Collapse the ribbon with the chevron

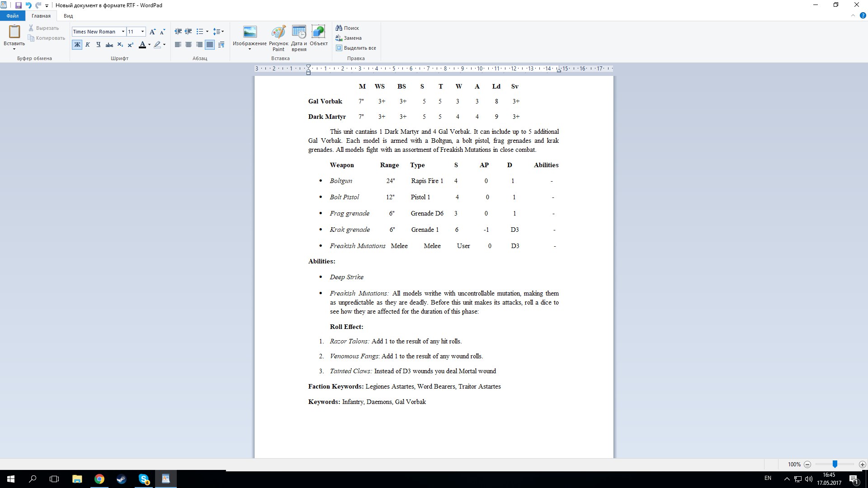pyautogui.click(x=853, y=16)
